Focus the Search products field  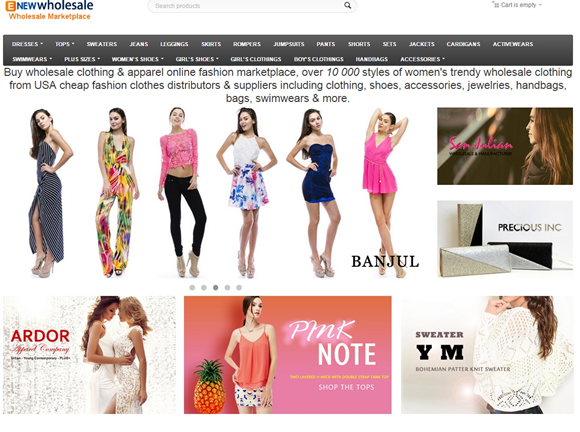coord(246,6)
